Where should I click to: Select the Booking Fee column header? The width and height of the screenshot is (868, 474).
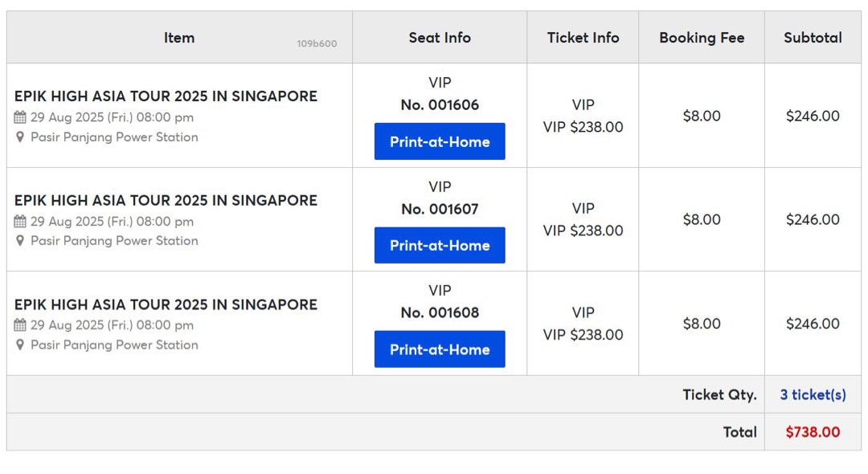click(701, 37)
